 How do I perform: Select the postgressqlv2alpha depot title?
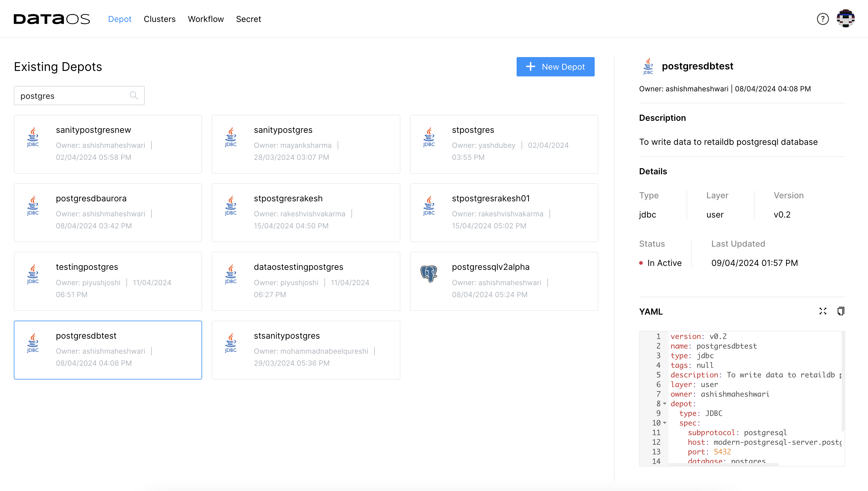[x=490, y=267]
